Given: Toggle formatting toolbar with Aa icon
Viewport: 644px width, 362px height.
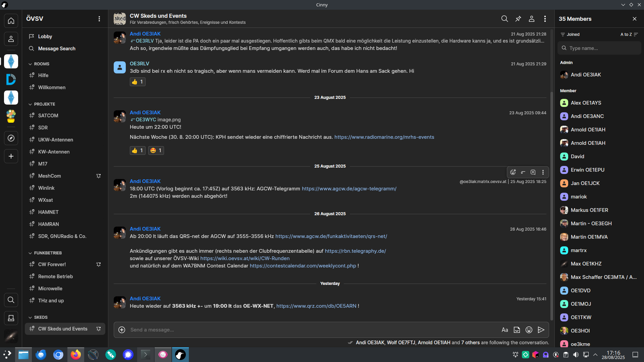Looking at the screenshot, I should pyautogui.click(x=505, y=330).
